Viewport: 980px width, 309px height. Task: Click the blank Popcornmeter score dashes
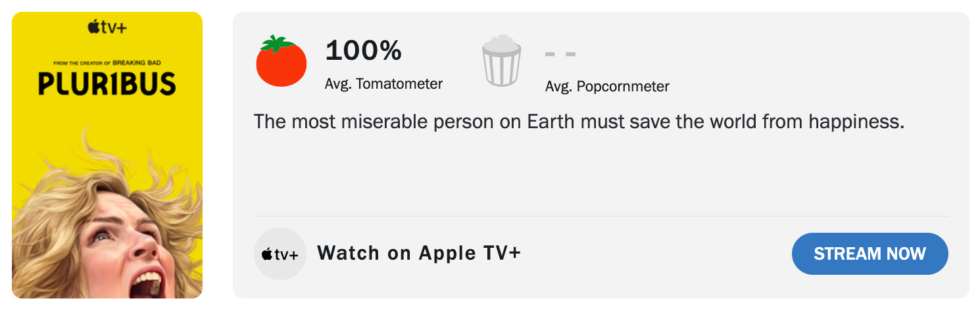point(560,53)
